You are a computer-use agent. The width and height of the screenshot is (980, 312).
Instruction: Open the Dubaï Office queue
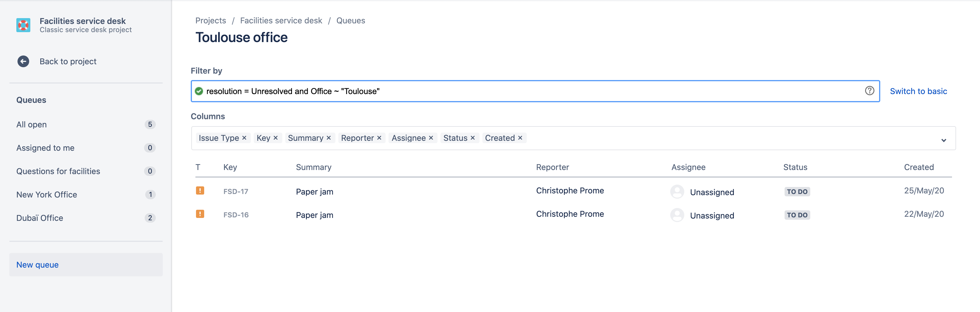[x=40, y=218]
